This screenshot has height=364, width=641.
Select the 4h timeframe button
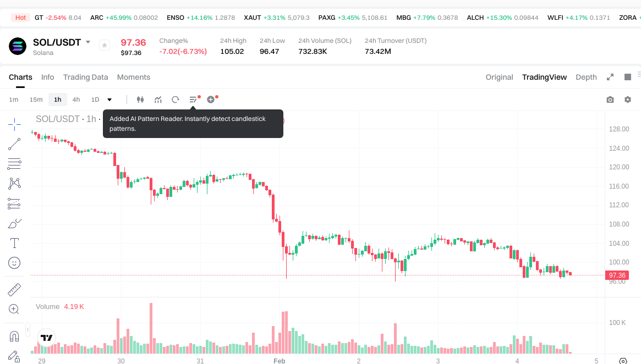76,100
